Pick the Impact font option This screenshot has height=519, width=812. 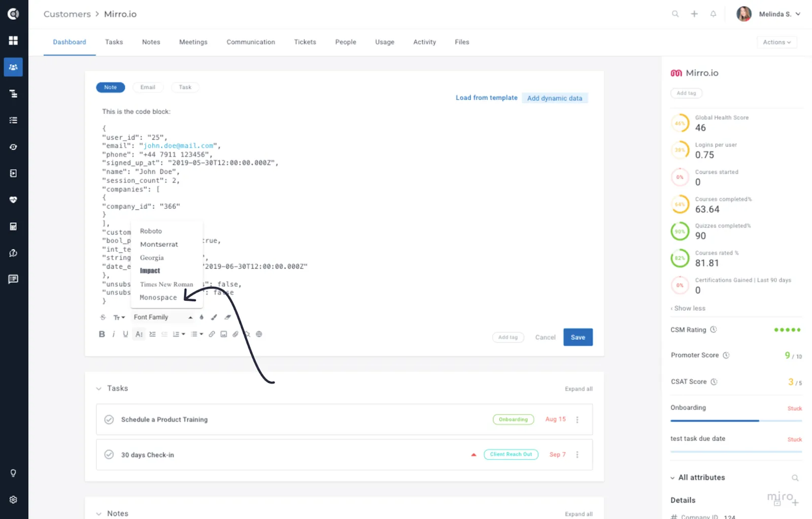[150, 271]
